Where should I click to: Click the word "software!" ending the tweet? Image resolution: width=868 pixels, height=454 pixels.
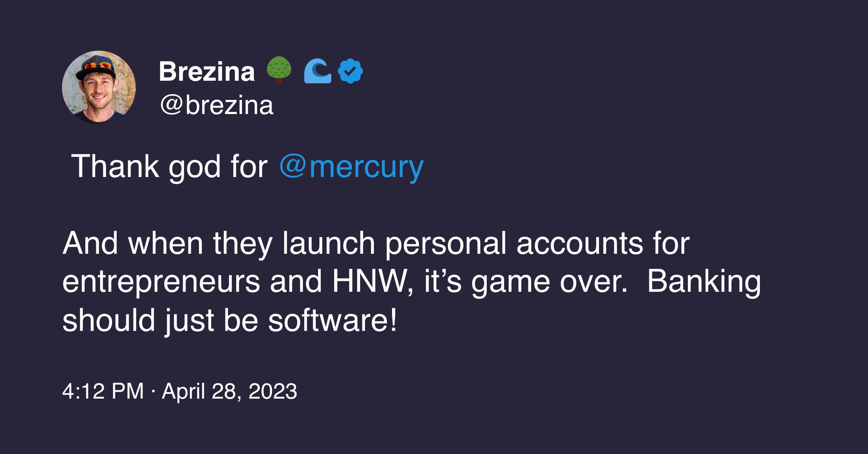pos(332,320)
